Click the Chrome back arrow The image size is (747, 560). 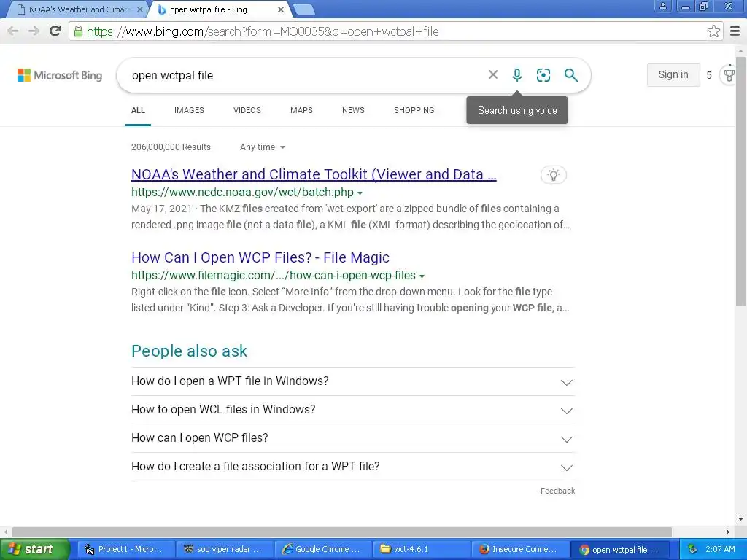(13, 31)
